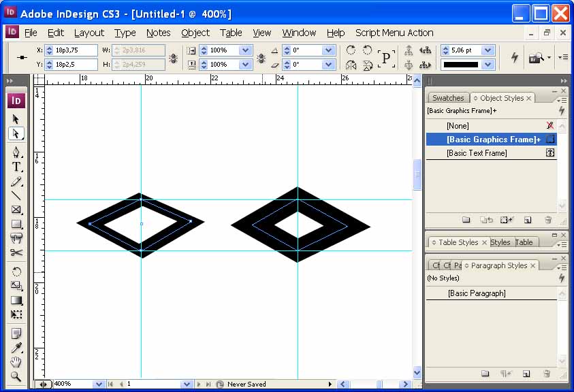Click reference point locator

(22, 57)
